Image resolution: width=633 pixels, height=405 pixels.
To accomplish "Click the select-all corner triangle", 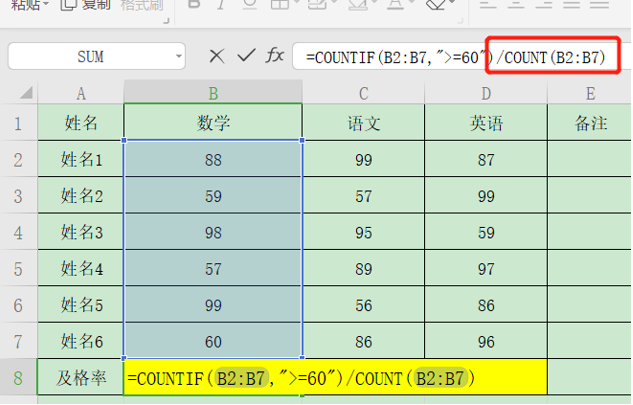I will (27, 93).
